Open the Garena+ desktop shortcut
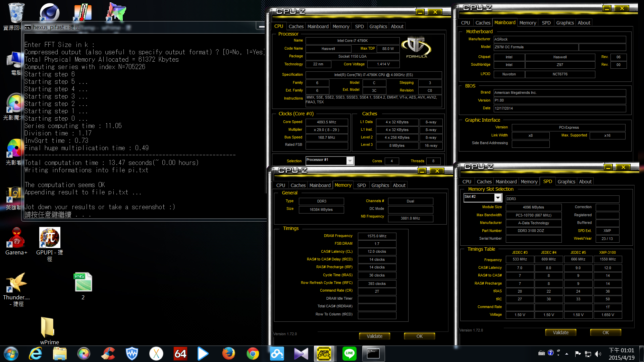Image resolution: width=644 pixels, height=362 pixels. [16, 241]
